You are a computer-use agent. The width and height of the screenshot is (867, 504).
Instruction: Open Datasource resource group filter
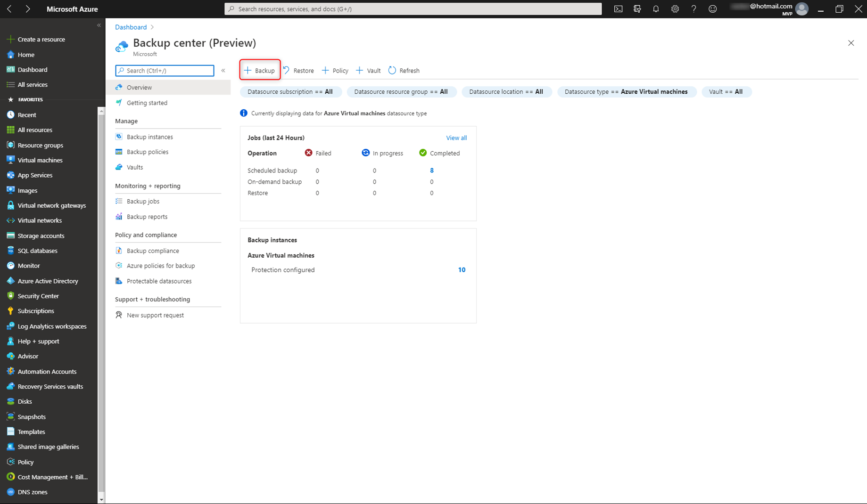[401, 92]
